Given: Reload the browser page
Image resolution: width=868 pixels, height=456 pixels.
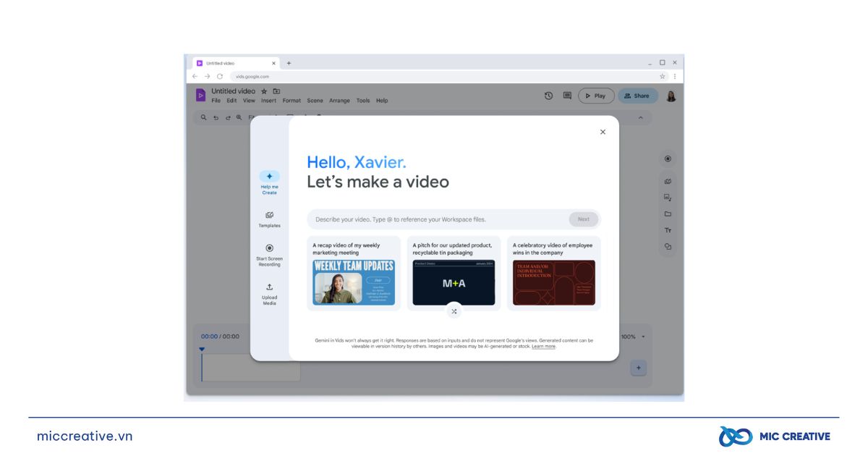Looking at the screenshot, I should coord(220,76).
